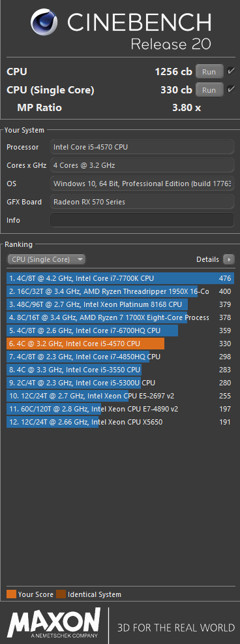The image size is (240, 644).
Task: Toggle the checkbox beside CPU Run button
Action: click(x=231, y=71)
